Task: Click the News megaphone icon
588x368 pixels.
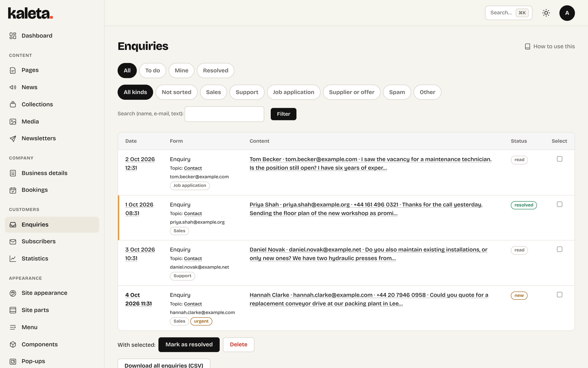Action: click(x=13, y=87)
